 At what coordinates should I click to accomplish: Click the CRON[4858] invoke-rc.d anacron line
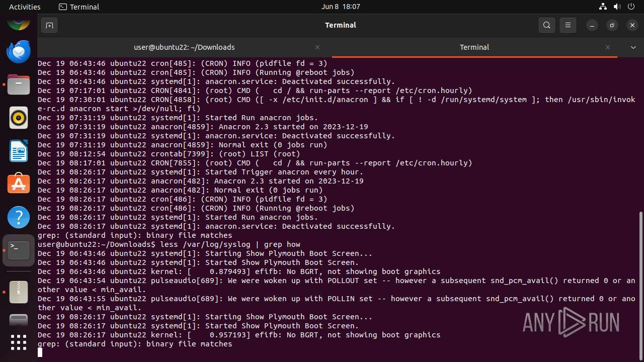pyautogui.click(x=337, y=104)
